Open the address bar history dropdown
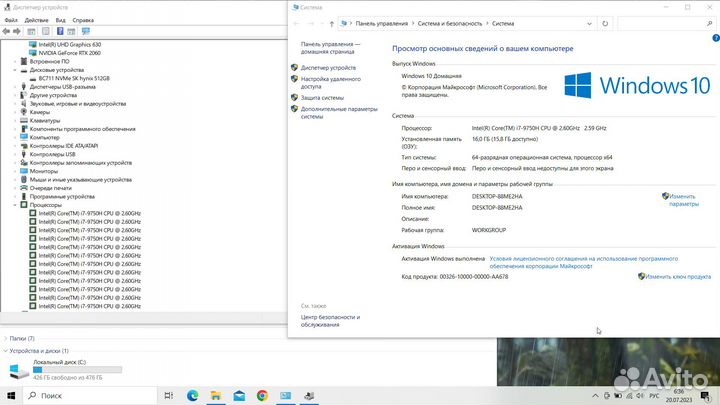This screenshot has height=405, width=720. [589, 23]
